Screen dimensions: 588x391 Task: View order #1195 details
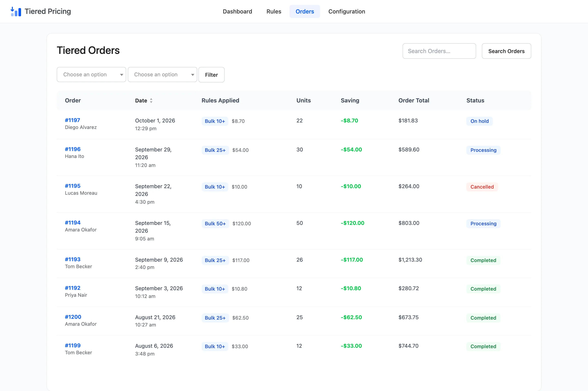73,186
